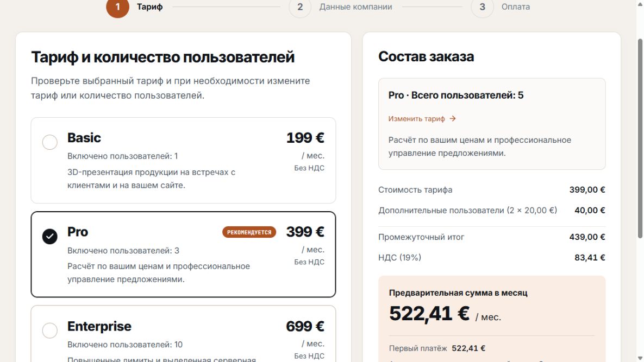Image resolution: width=644 pixels, height=362 pixels.
Task: Click the Pro plan title
Action: [78, 232]
